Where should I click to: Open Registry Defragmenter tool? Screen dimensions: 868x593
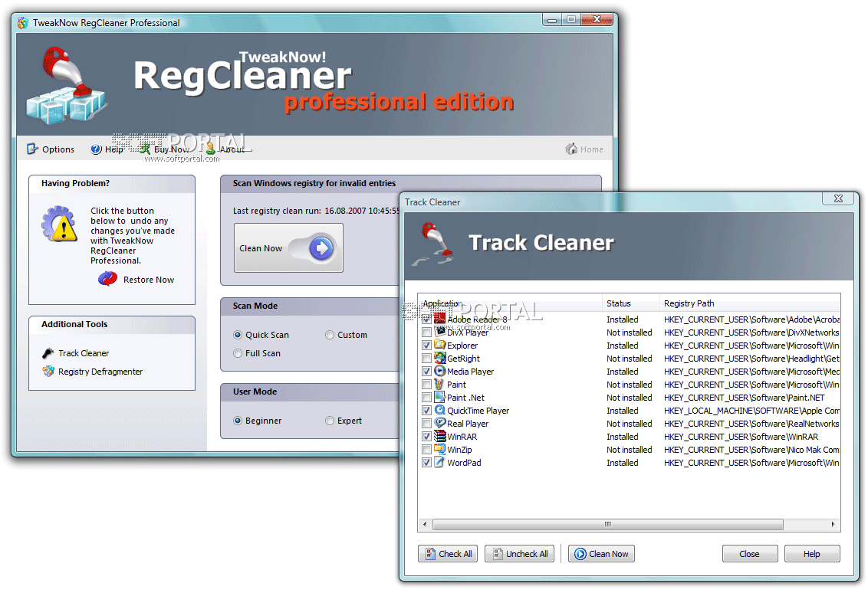click(100, 372)
